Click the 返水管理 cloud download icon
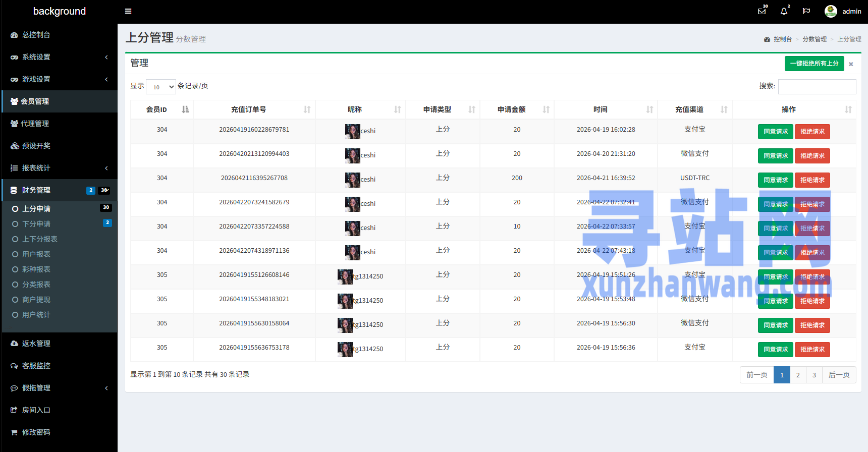Image resolution: width=868 pixels, height=452 pixels. tap(14, 344)
